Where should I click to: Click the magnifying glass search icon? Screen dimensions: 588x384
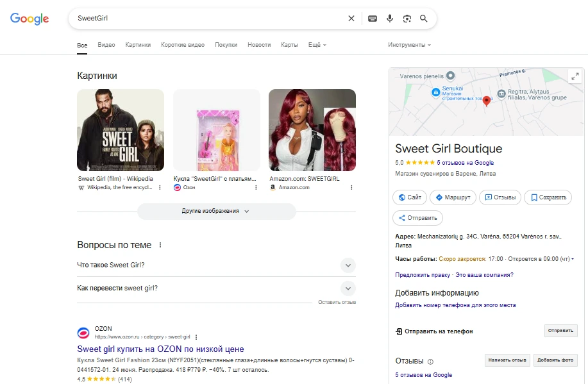click(424, 19)
